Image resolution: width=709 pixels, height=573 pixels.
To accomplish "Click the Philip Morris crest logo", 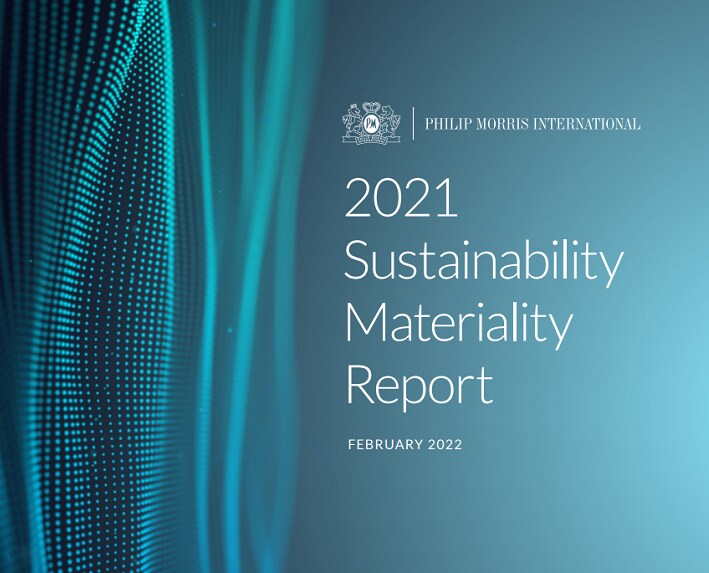I will click(x=371, y=123).
